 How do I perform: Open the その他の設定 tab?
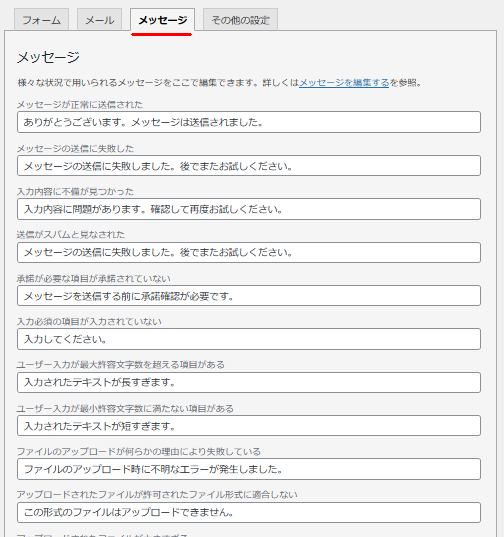pos(240,20)
